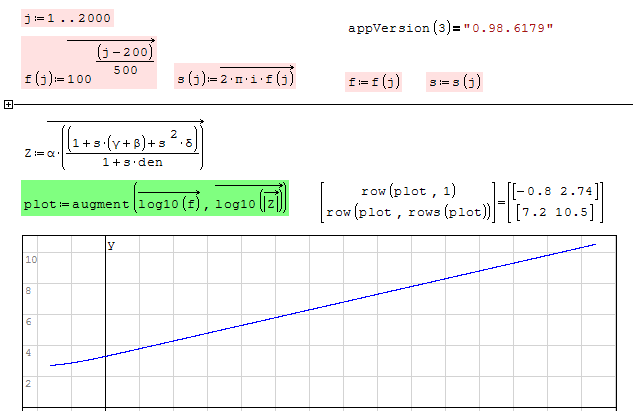Screen dimensions: 633x411
Task: Click the s:=s(j) assignment region
Action: (455, 82)
